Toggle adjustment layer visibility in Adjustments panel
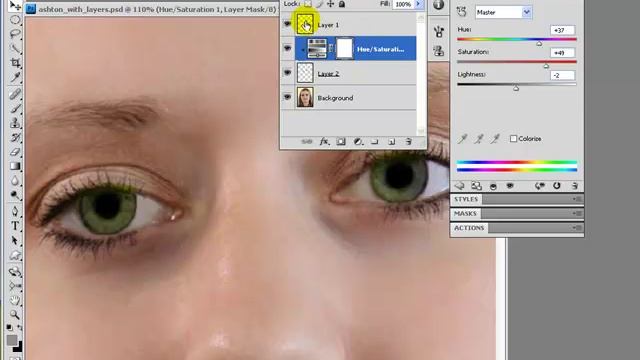 click(x=510, y=186)
